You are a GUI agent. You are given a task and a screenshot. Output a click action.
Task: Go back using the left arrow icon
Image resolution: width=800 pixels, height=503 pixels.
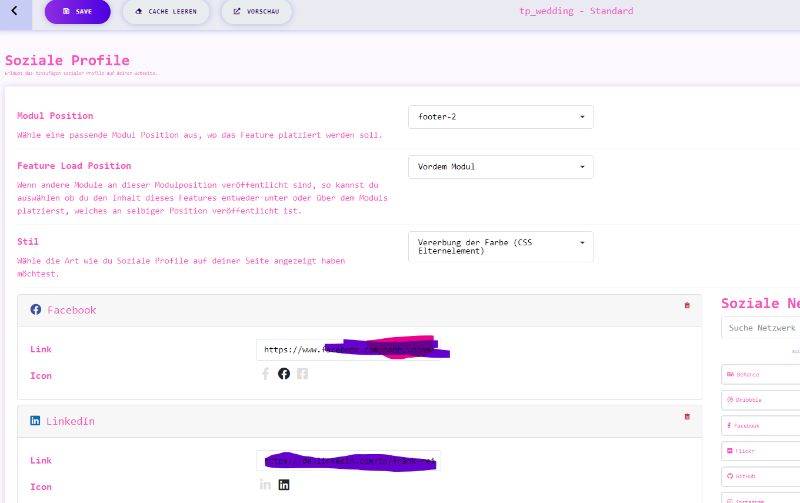[14, 11]
